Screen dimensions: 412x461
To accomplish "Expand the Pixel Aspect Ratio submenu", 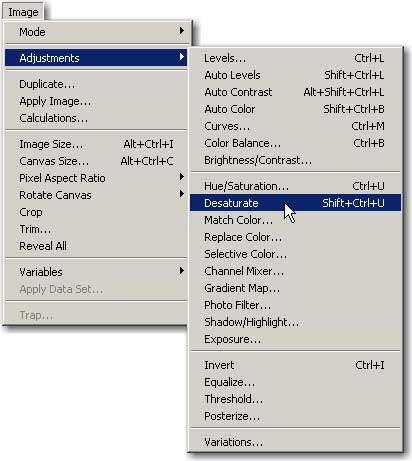I will click(x=96, y=178).
